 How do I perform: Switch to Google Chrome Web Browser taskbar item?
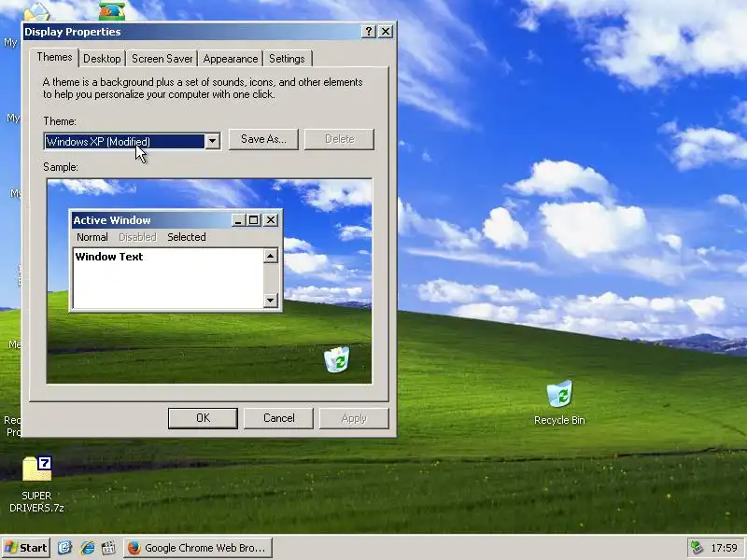198,548
